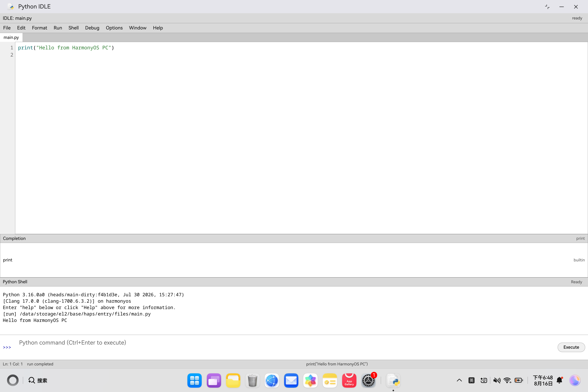This screenshot has width=588, height=392.
Task: Select the main.py editor tab
Action: click(11, 38)
